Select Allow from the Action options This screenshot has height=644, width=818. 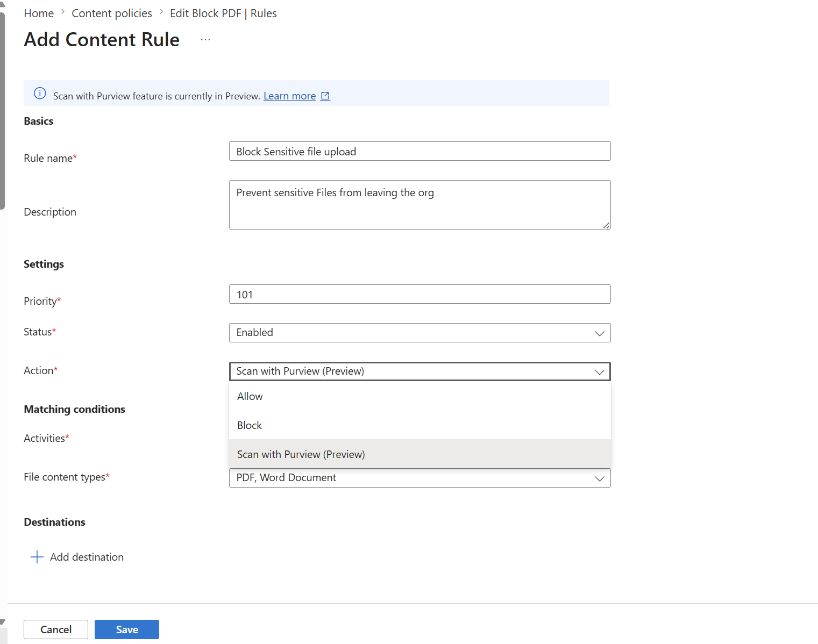[250, 396]
